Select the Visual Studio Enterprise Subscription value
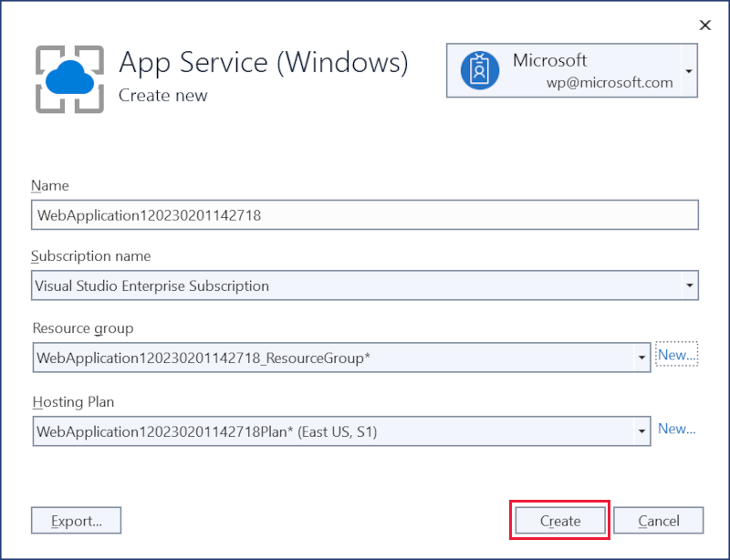 153,285
